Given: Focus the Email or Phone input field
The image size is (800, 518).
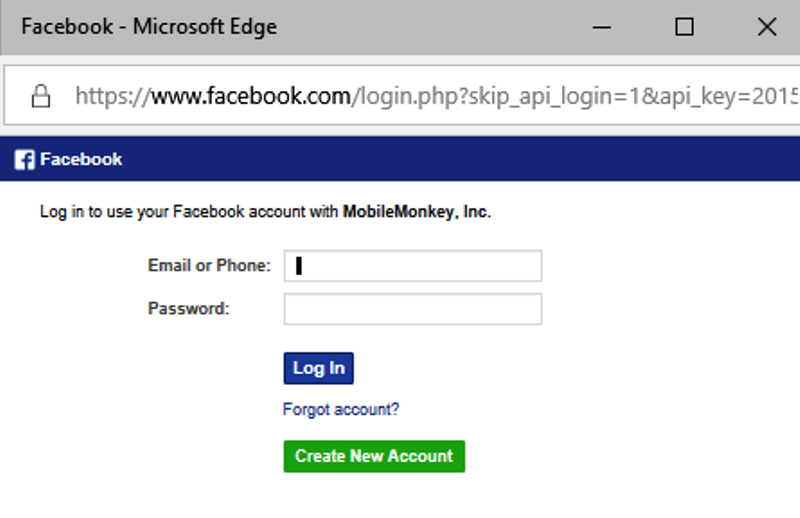Looking at the screenshot, I should point(413,265).
